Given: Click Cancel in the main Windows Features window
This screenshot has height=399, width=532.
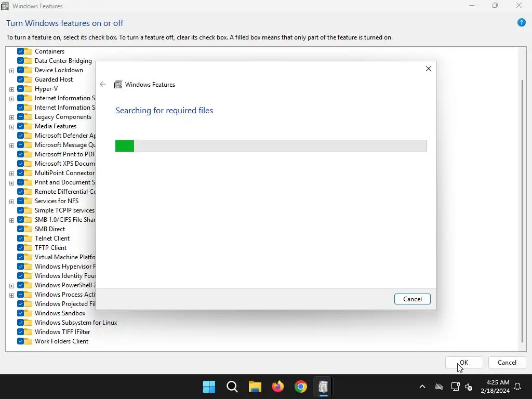Looking at the screenshot, I should pyautogui.click(x=507, y=362).
